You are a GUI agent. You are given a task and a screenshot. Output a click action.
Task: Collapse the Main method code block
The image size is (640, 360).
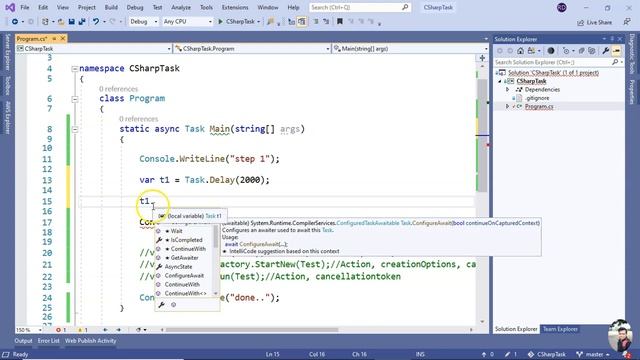point(74,129)
